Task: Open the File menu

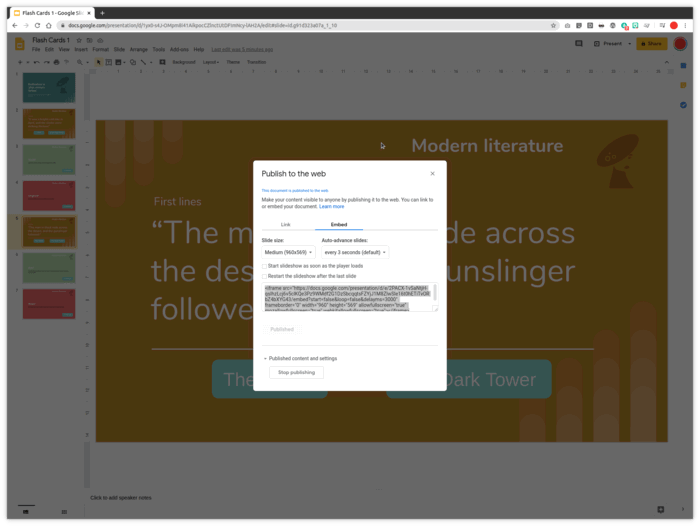Action: pyautogui.click(x=36, y=50)
